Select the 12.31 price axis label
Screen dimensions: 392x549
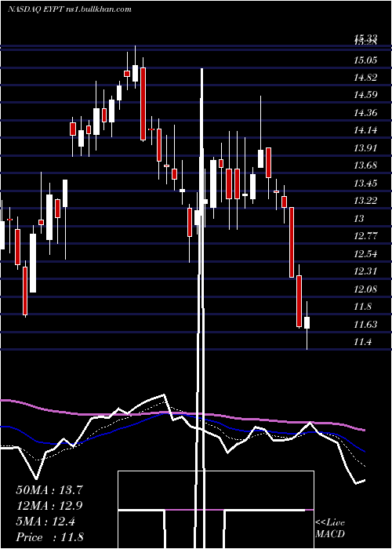[x=365, y=271]
